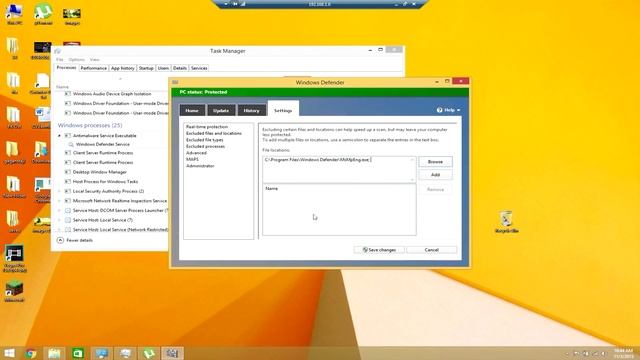Open the Users tab in Task Manager
This screenshot has height=360, width=640.
point(163,68)
